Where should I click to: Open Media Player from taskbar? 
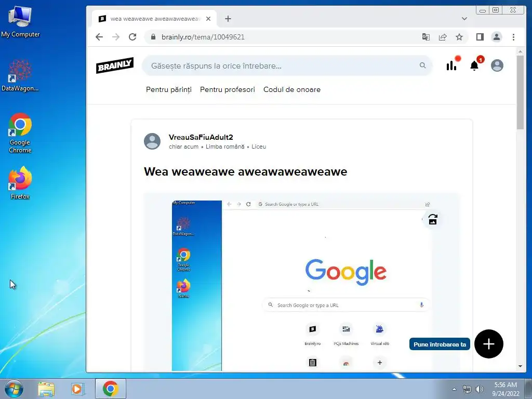(77, 389)
